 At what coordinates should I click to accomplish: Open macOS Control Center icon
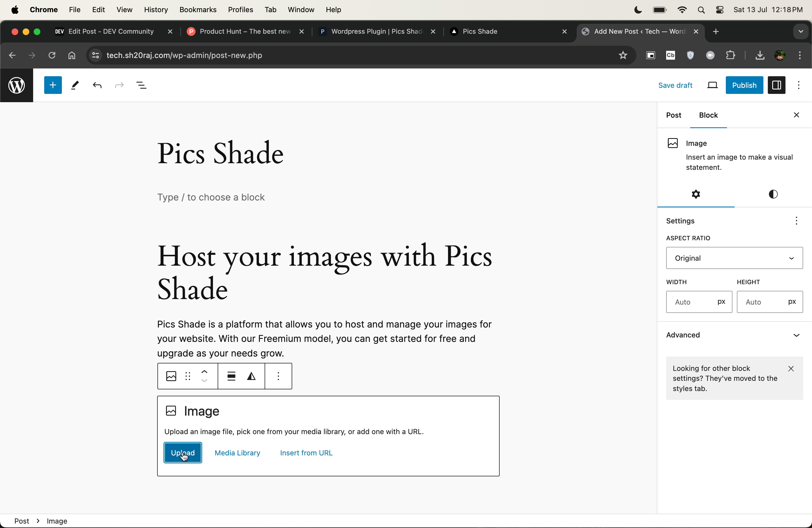pyautogui.click(x=719, y=10)
